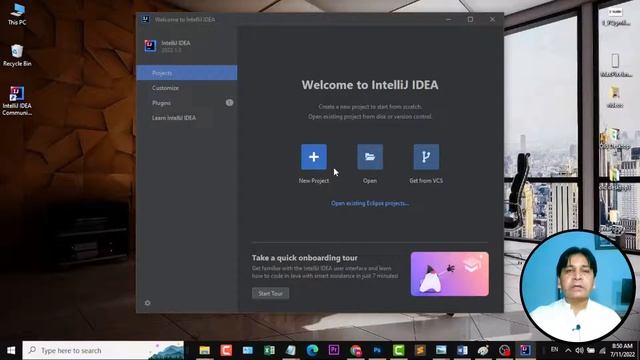Image resolution: width=640 pixels, height=360 pixels.
Task: Select IntelliJ IDEA Community desktop shortcut
Action: pos(17,101)
